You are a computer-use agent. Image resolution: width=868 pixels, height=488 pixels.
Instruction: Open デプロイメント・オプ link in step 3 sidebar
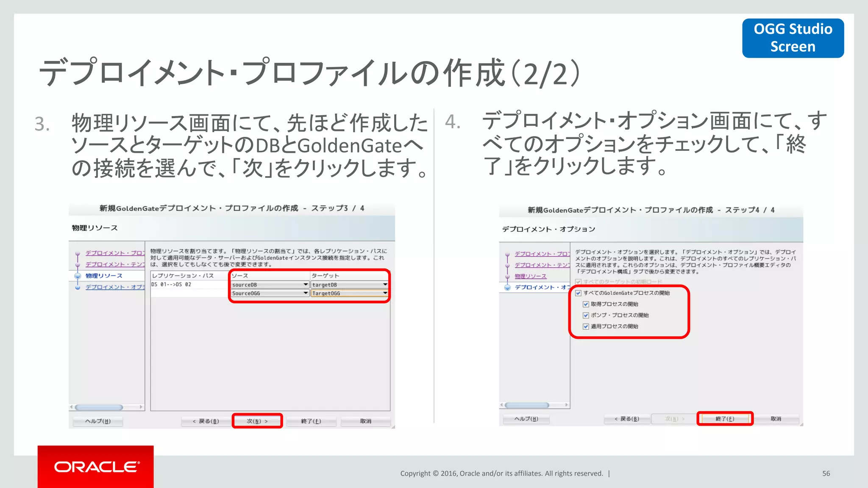coord(115,287)
